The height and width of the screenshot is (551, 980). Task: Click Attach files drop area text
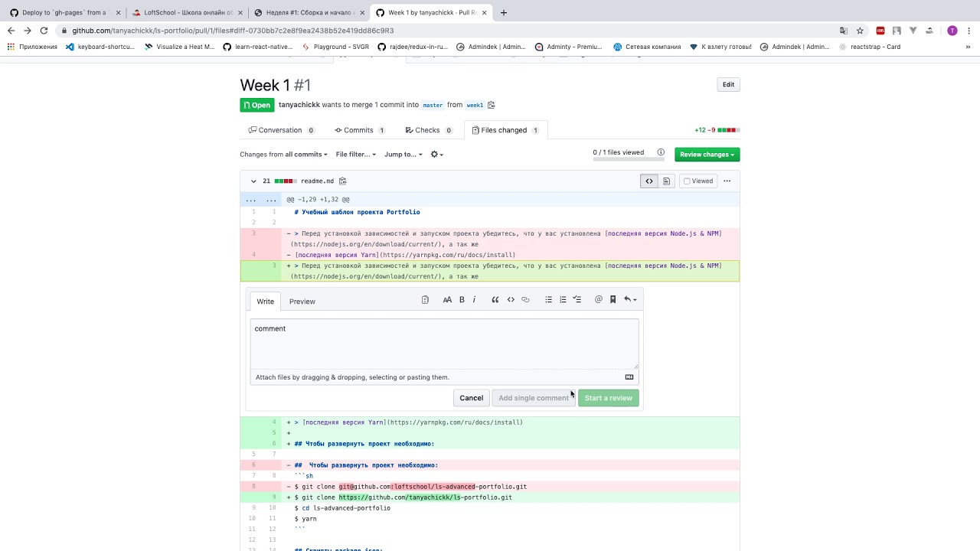point(352,377)
